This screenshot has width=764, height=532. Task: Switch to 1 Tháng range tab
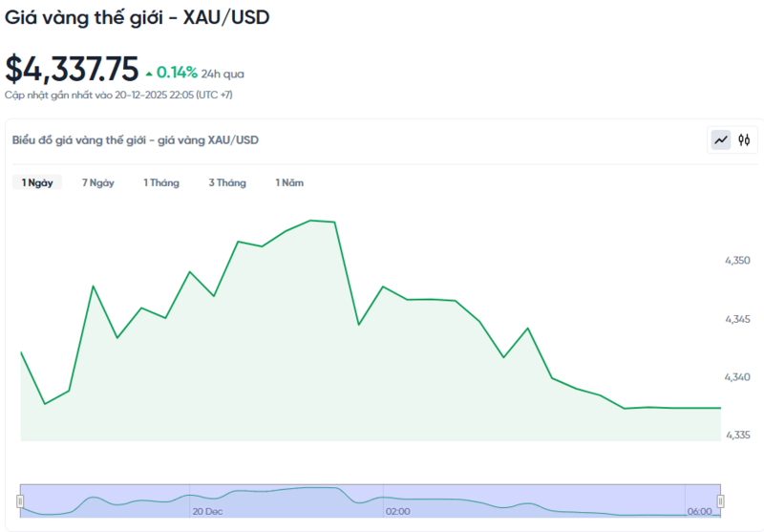point(161,182)
